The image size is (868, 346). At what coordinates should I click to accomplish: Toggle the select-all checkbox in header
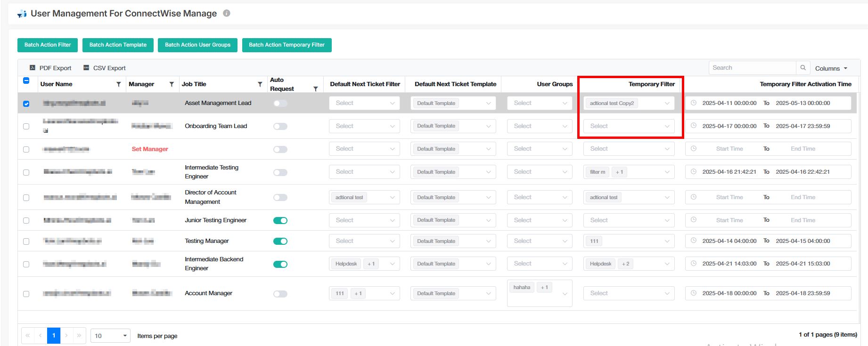coord(26,80)
